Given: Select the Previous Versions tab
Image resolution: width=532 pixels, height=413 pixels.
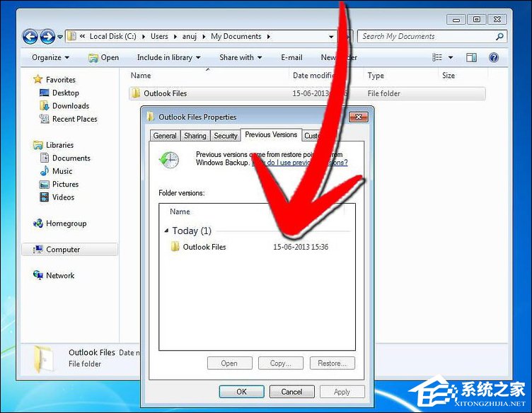Looking at the screenshot, I should (x=271, y=134).
